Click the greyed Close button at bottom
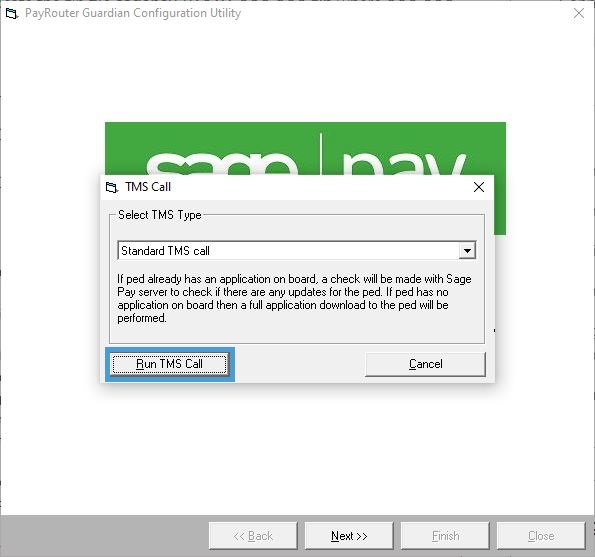595x557 pixels. (541, 536)
